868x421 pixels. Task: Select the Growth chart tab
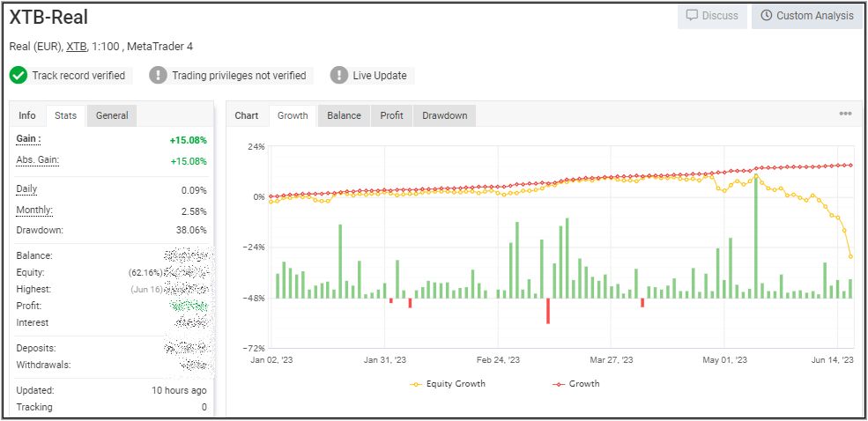[x=293, y=115]
